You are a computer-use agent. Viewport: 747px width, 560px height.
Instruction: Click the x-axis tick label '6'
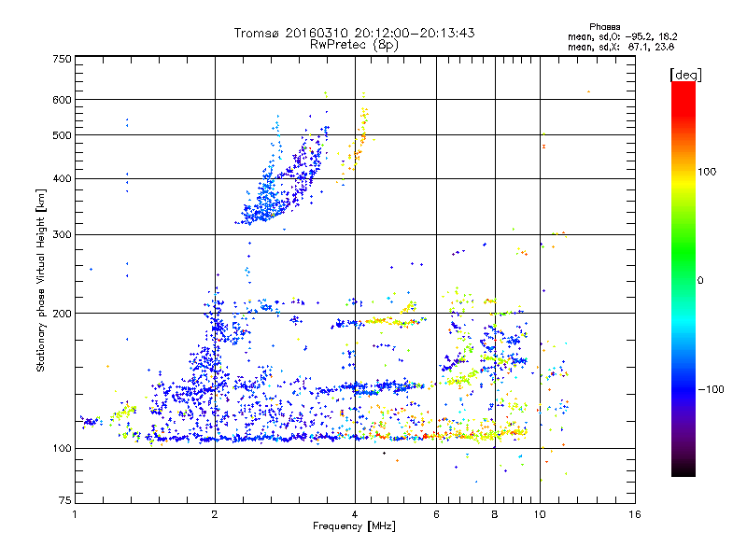[436, 514]
